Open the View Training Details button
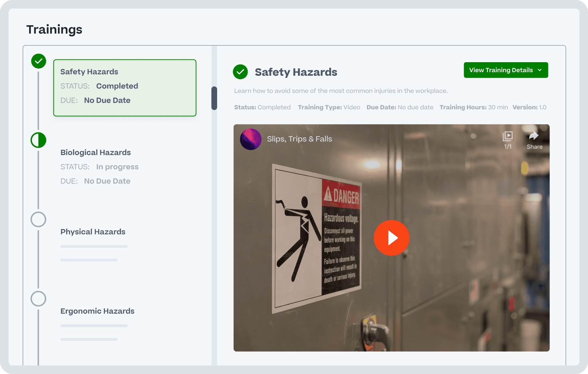 (x=500, y=70)
